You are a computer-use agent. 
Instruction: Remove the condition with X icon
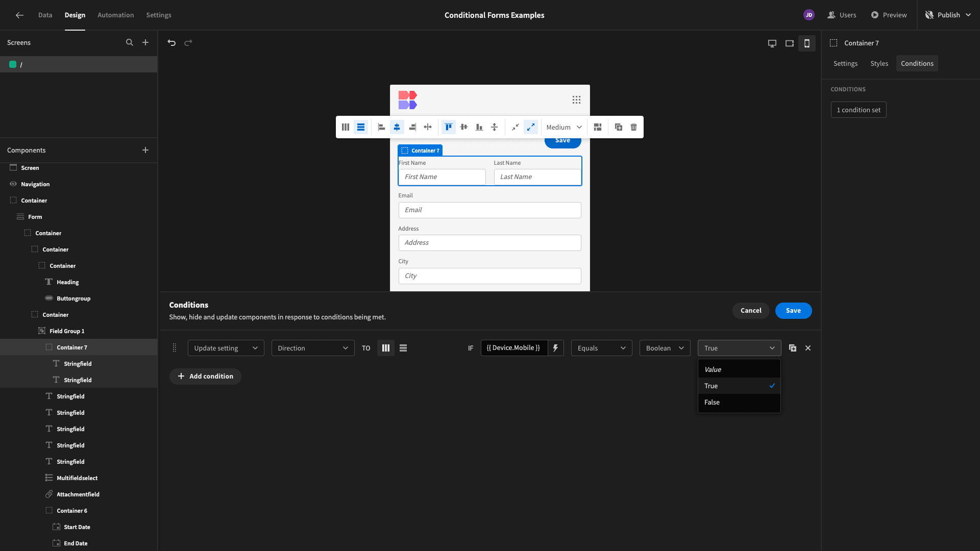click(x=808, y=348)
